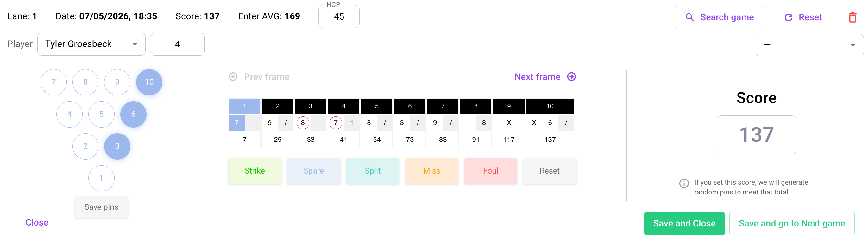Toggle pin 5 in the pin deck
The height and width of the screenshot is (236, 868).
(101, 114)
